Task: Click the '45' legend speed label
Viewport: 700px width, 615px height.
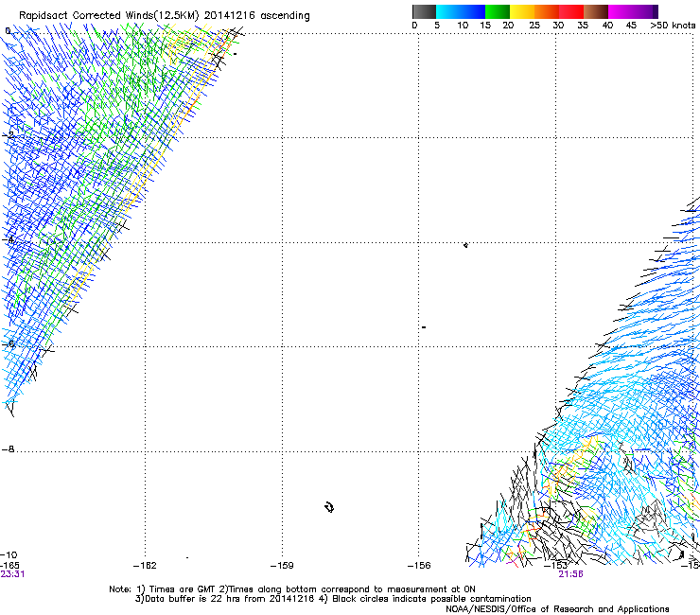Action: (631, 25)
